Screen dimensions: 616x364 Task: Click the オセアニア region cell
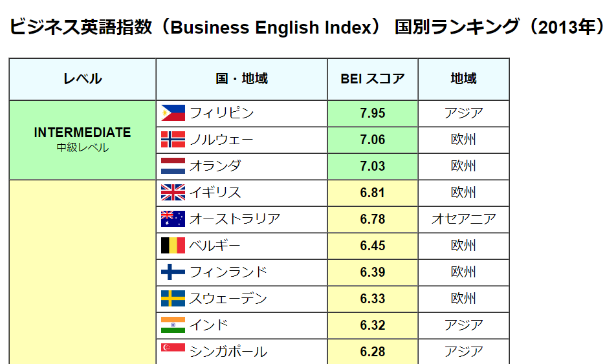(463, 219)
